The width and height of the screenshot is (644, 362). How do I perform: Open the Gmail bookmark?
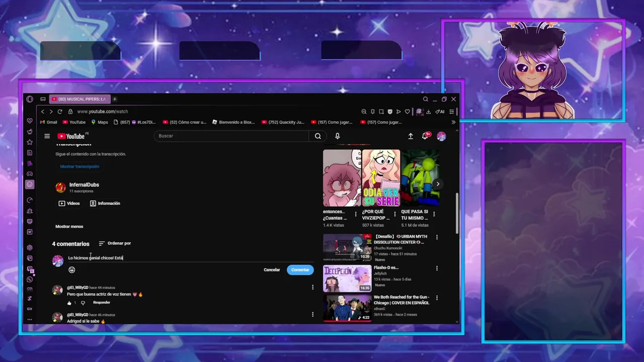coord(49,122)
